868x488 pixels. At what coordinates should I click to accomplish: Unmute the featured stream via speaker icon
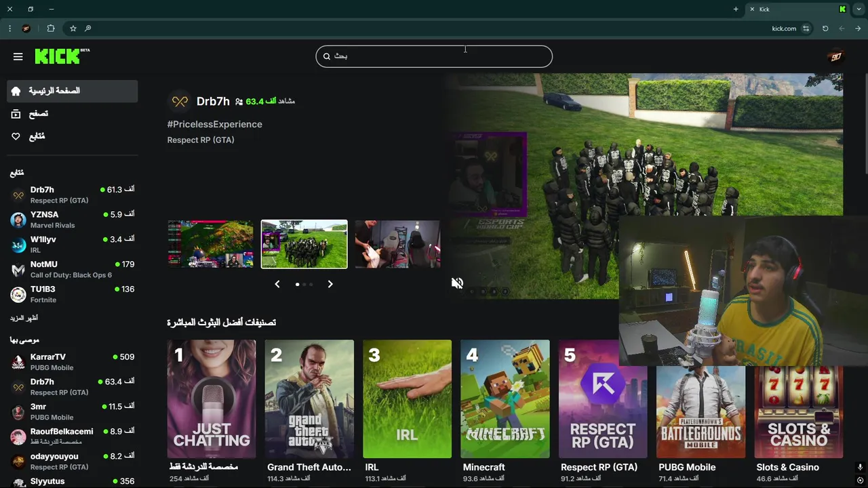pyautogui.click(x=457, y=283)
